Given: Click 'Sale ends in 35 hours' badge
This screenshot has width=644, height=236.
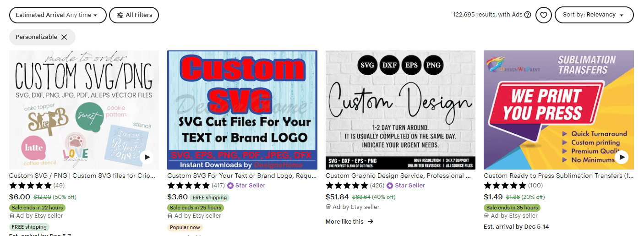Looking at the screenshot, I should pos(512,208).
